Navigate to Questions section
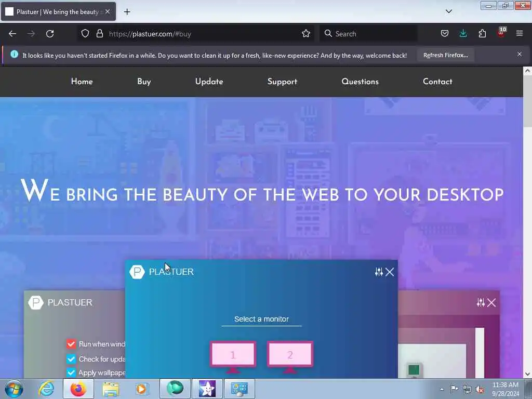Screen dimensions: 532x399 coord(360,82)
